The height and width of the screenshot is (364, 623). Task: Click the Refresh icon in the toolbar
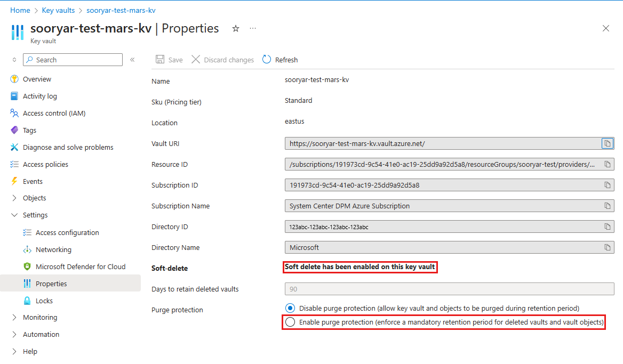click(x=267, y=60)
